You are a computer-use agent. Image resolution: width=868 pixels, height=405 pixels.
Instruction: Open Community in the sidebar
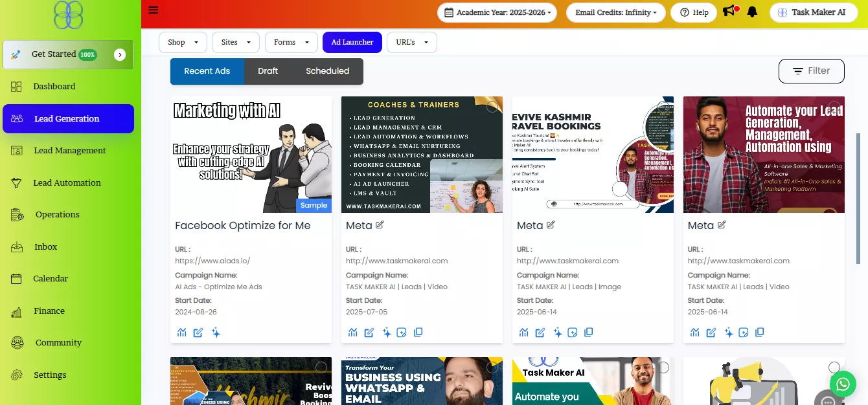58,343
